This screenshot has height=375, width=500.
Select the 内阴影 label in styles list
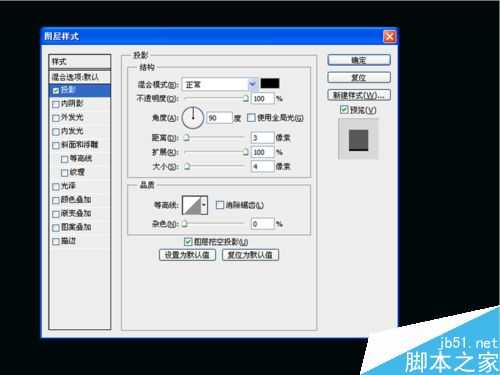pos(72,104)
